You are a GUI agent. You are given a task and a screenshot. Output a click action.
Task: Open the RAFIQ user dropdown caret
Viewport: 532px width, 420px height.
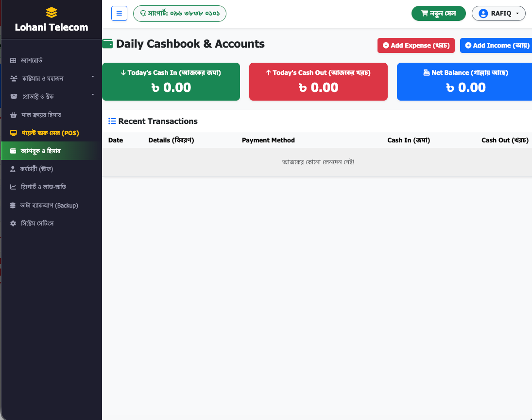pyautogui.click(x=517, y=14)
